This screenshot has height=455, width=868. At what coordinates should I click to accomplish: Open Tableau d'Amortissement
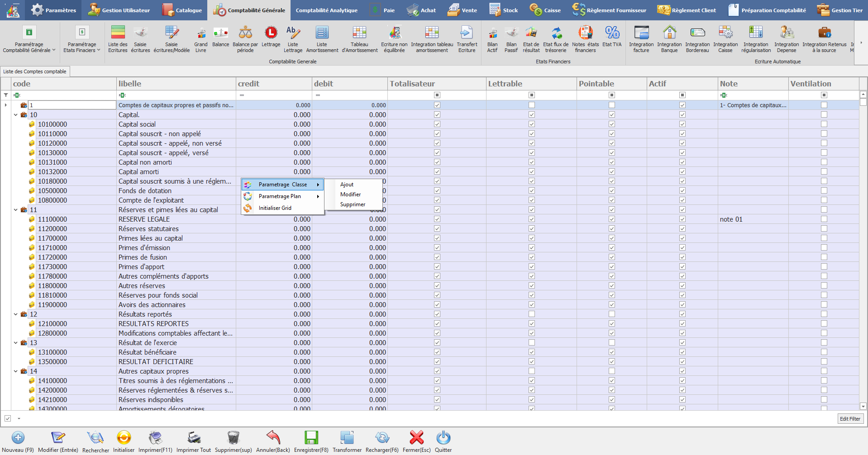(x=360, y=39)
